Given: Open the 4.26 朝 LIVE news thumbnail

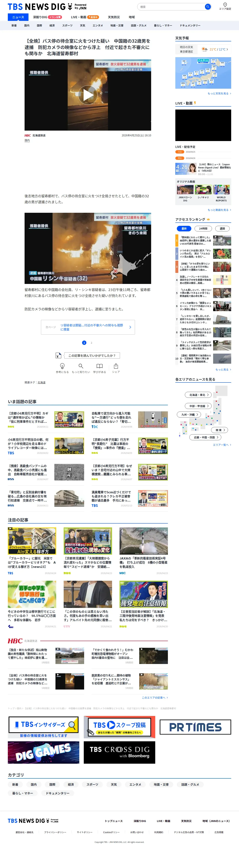Looking at the screenshot, I should 186,169.
